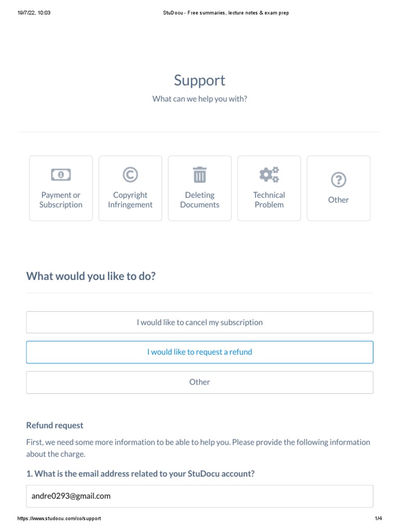Click the Payment or Subscription banknote icon
Viewport: 399px width, 532px height.
(x=61, y=175)
